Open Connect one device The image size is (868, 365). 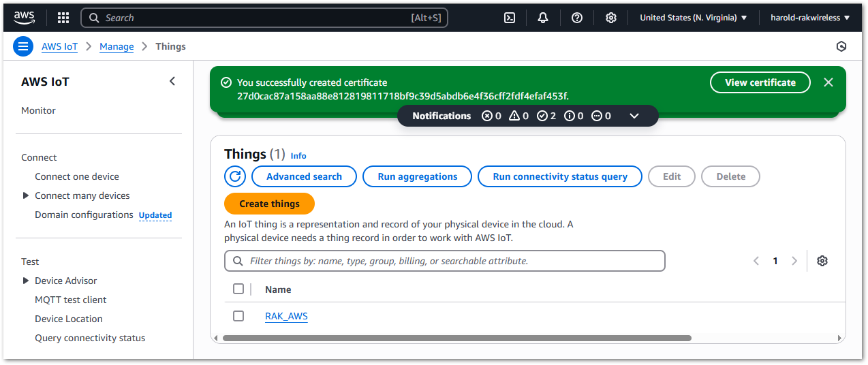click(x=77, y=176)
